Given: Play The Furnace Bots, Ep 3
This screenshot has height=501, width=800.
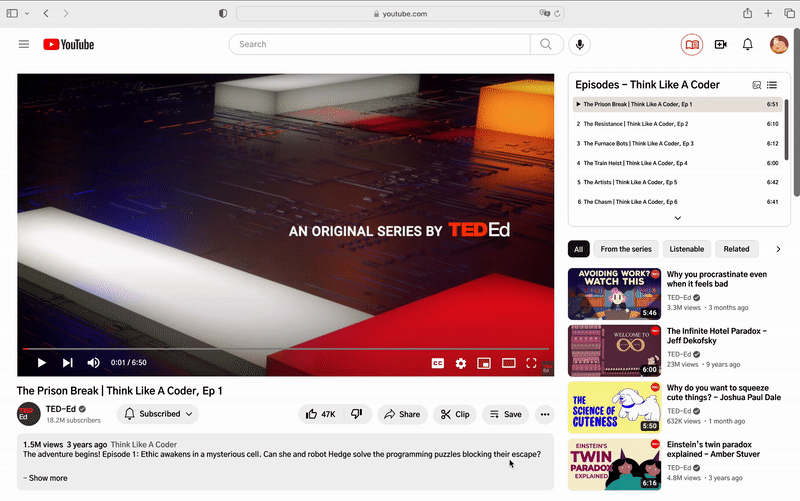Looking at the screenshot, I should click(678, 143).
